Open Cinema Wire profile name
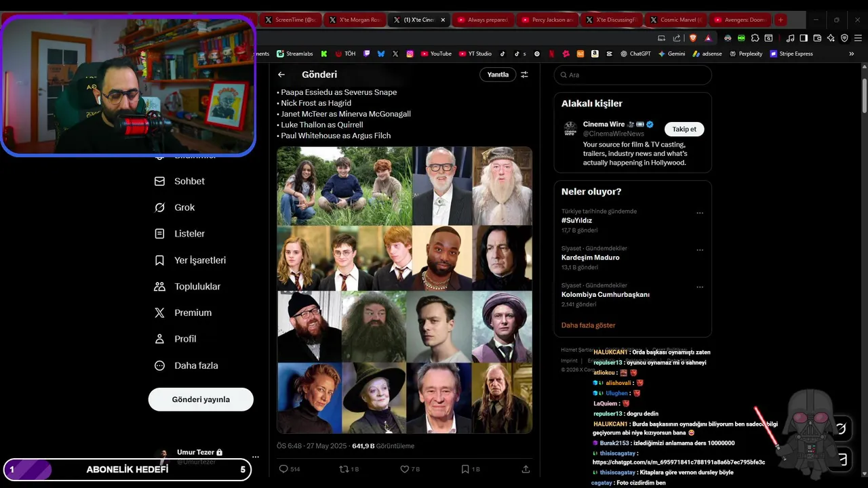Screen dimensions: 868x488 [x=604, y=124]
